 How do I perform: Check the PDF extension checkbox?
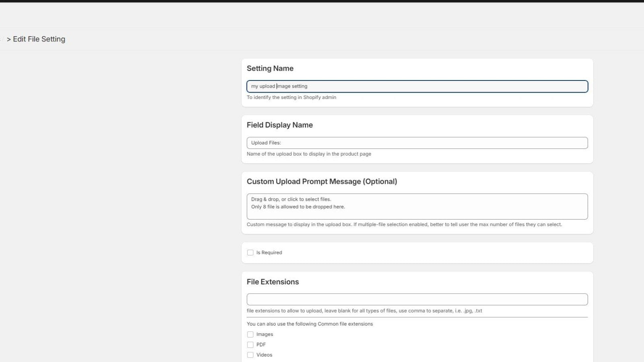[250, 345]
